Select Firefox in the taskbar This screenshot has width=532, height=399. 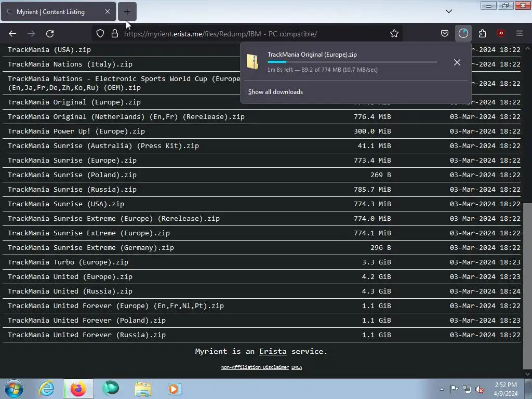78,389
